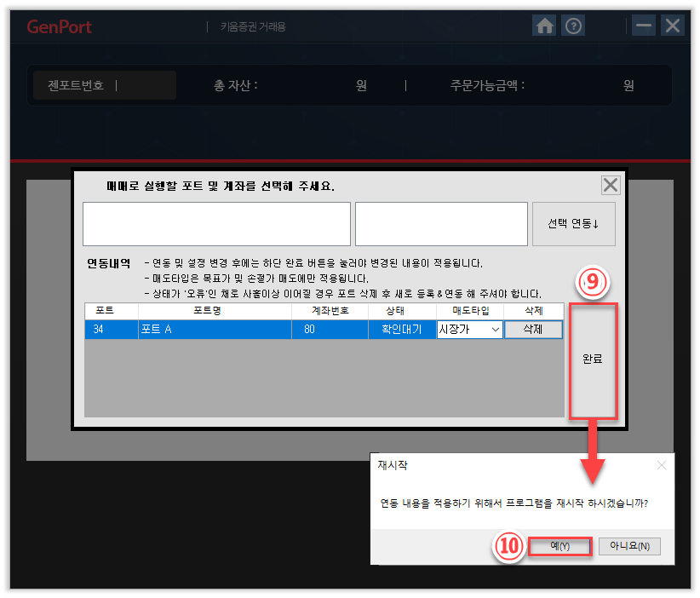
Task: Click the 완료 button to finish
Action: click(x=593, y=359)
